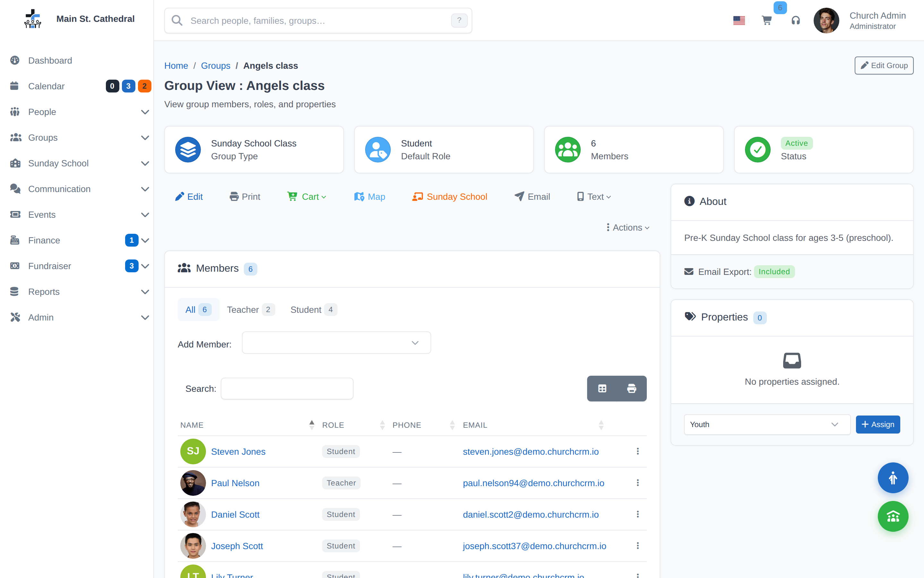
Task: Click Email in the group toolbar
Action: [532, 197]
